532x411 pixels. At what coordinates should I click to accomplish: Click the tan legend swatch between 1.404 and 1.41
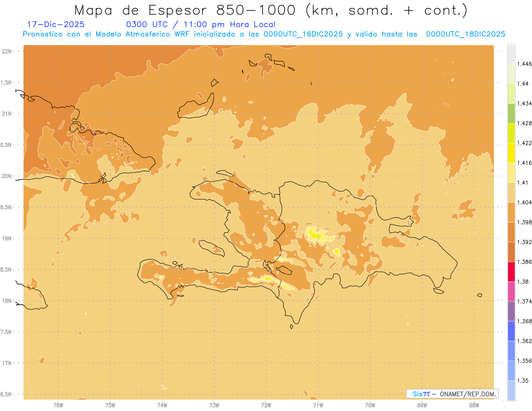coord(511,192)
